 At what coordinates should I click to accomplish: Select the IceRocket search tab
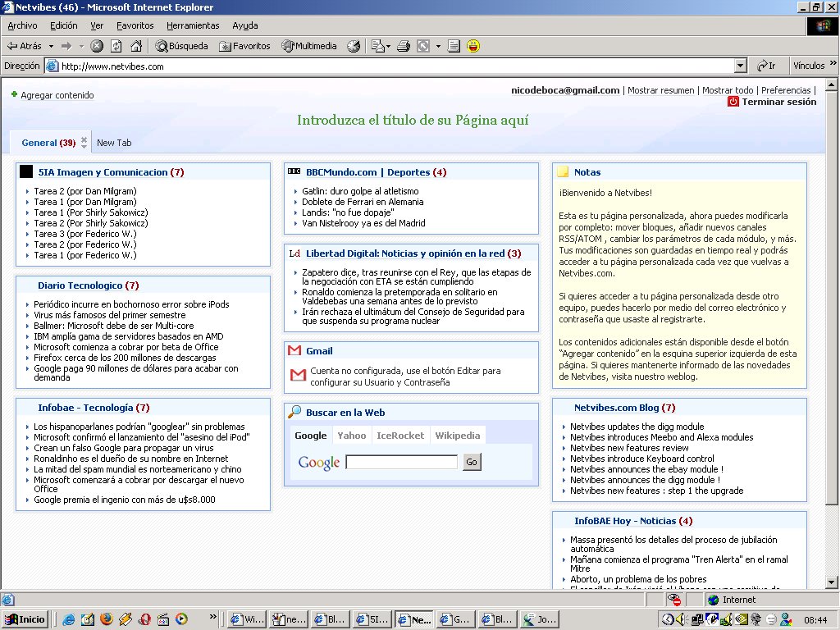click(400, 436)
